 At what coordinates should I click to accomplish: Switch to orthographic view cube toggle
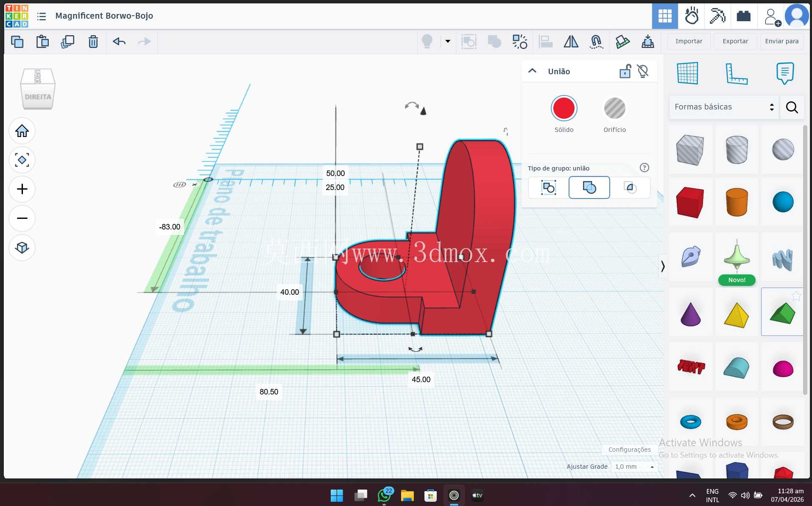coord(22,248)
